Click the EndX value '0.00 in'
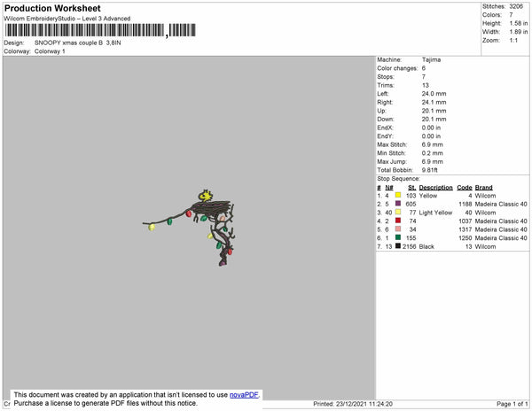Screen dimensions: 532x411 pyautogui.click(x=431, y=128)
